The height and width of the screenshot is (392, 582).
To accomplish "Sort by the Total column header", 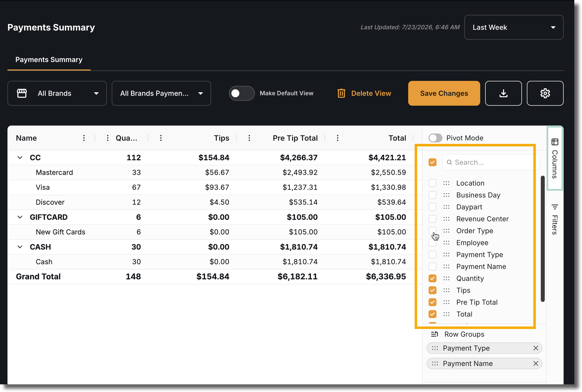I will coord(397,138).
